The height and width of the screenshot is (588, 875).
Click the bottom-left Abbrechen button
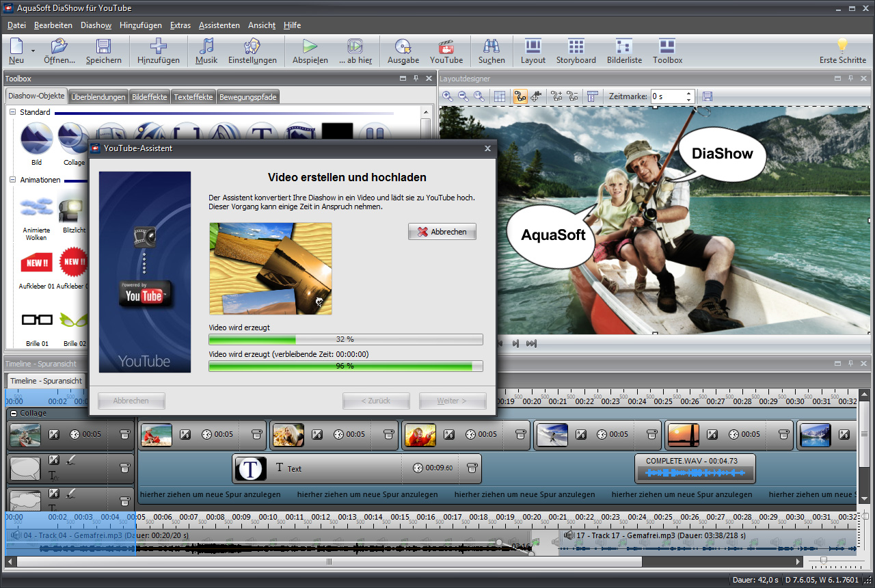[131, 401]
